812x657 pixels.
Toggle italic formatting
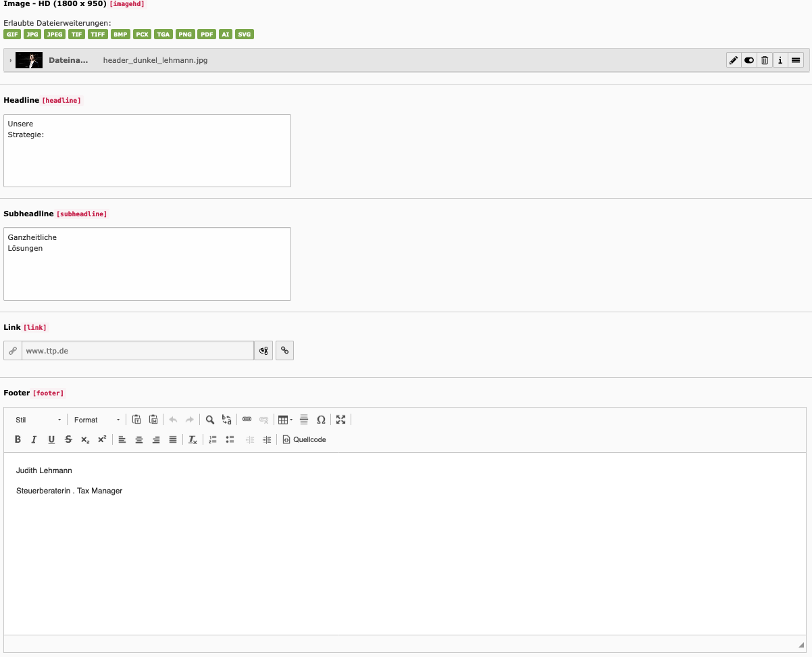tap(34, 439)
